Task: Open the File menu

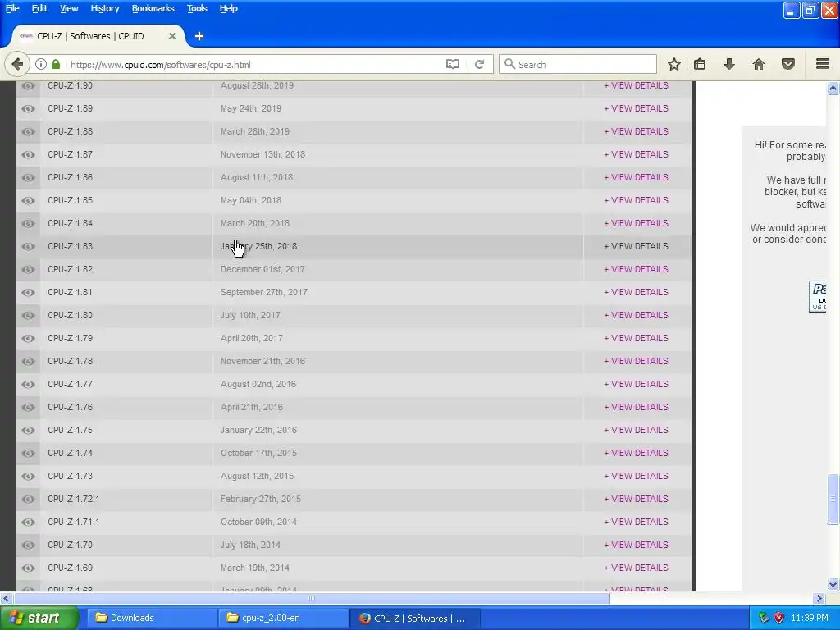Action: (12, 8)
